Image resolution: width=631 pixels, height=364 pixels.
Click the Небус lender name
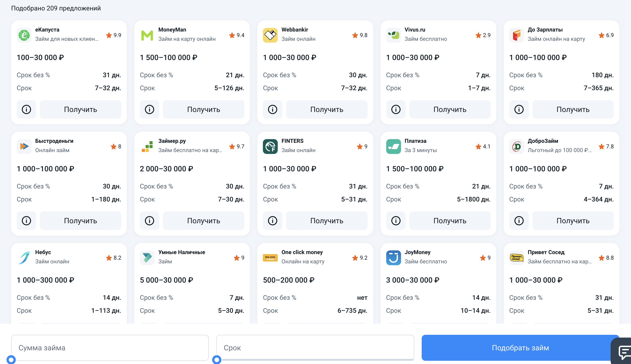coord(43,252)
